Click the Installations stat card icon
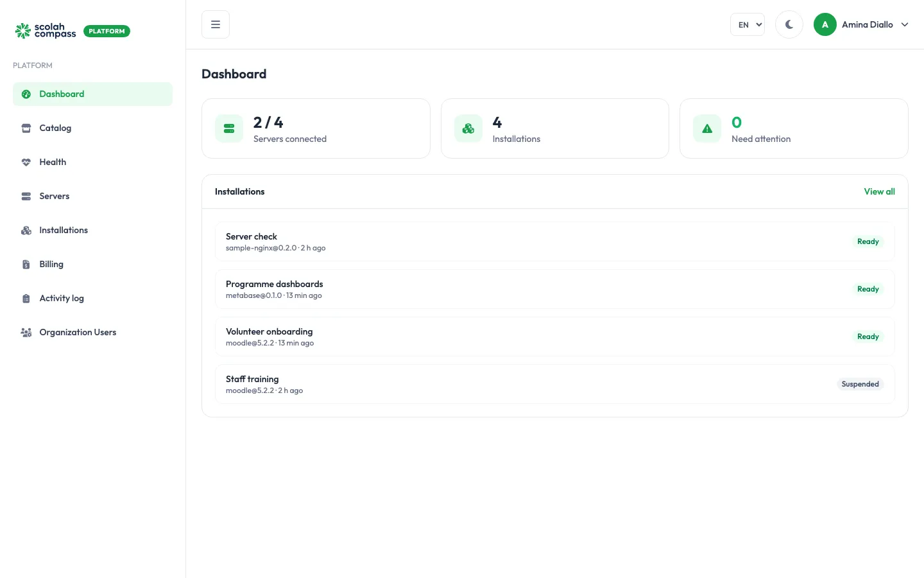 (468, 128)
